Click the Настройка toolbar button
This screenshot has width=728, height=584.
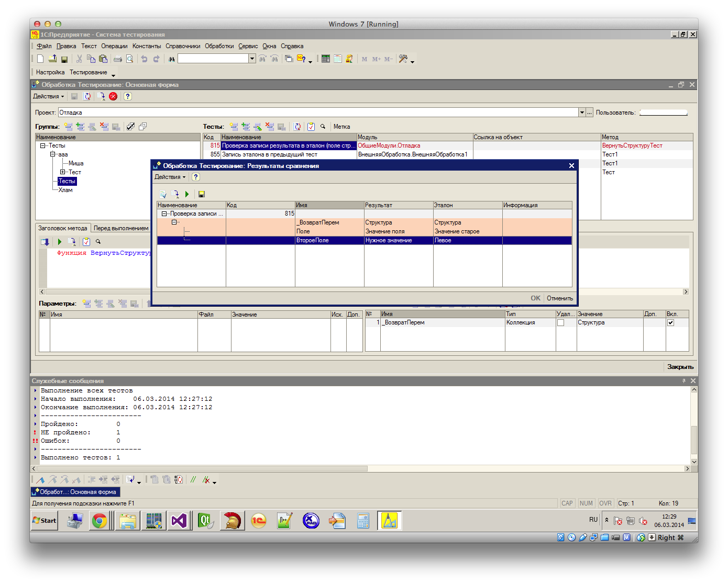pyautogui.click(x=50, y=72)
